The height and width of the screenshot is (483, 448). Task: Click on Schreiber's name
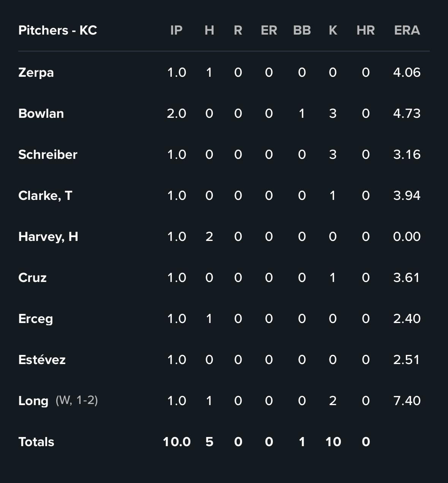click(x=48, y=155)
